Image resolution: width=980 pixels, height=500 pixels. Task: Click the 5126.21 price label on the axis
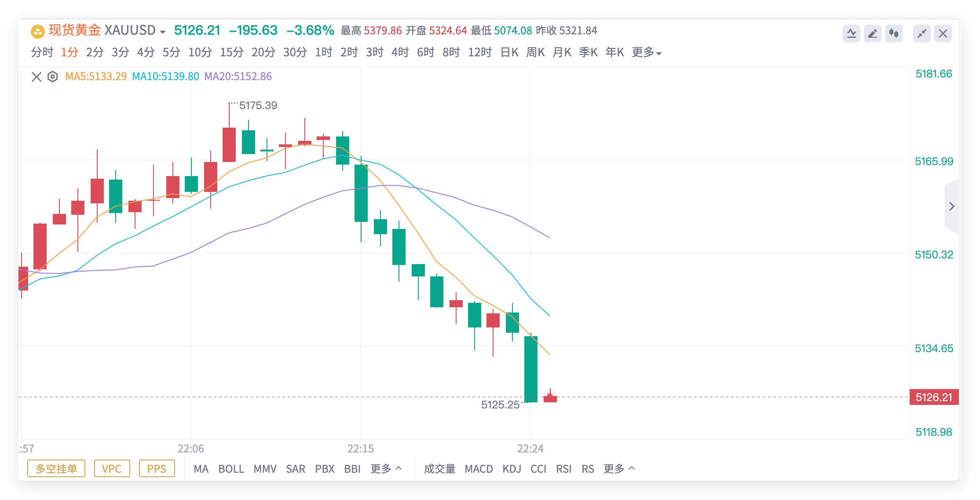coord(934,397)
